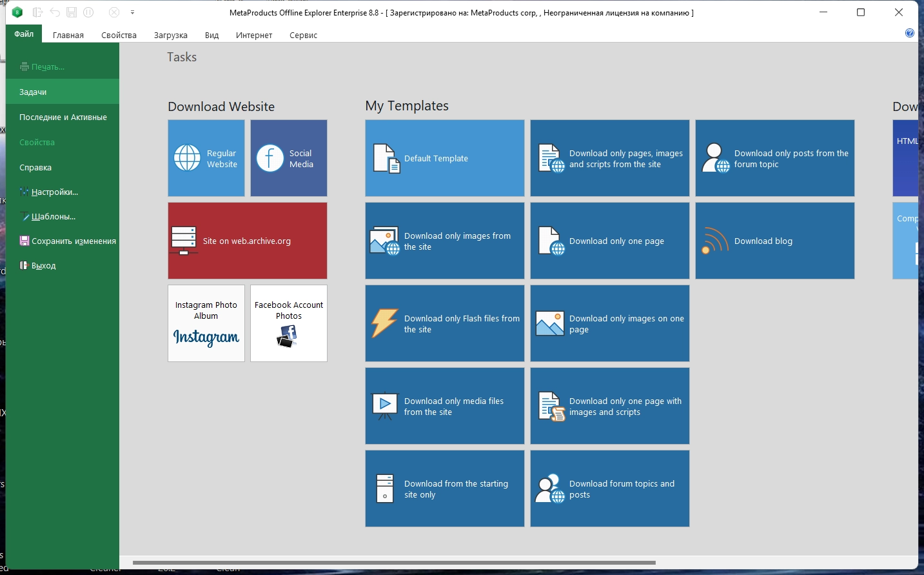Click the Default Template tile
Screen dimensions: 924x575
tap(445, 158)
